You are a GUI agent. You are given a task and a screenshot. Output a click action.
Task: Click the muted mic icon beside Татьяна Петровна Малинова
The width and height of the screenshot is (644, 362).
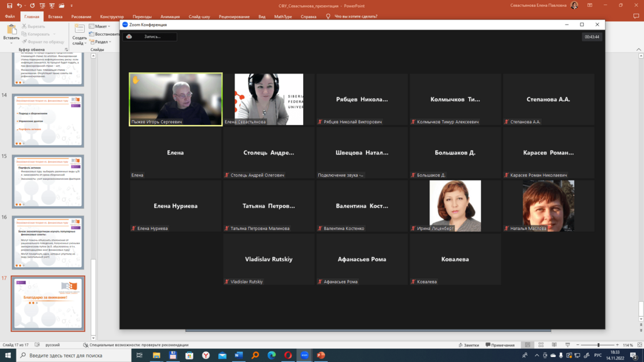click(226, 229)
